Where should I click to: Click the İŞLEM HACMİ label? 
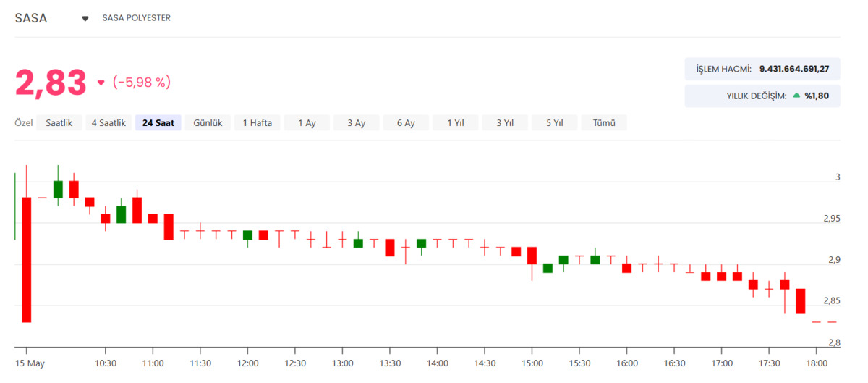723,69
